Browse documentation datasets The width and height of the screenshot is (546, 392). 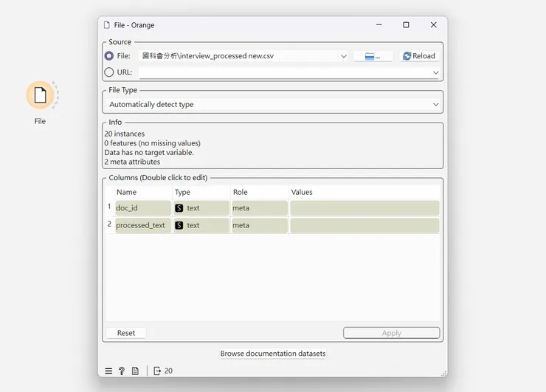pyautogui.click(x=273, y=354)
